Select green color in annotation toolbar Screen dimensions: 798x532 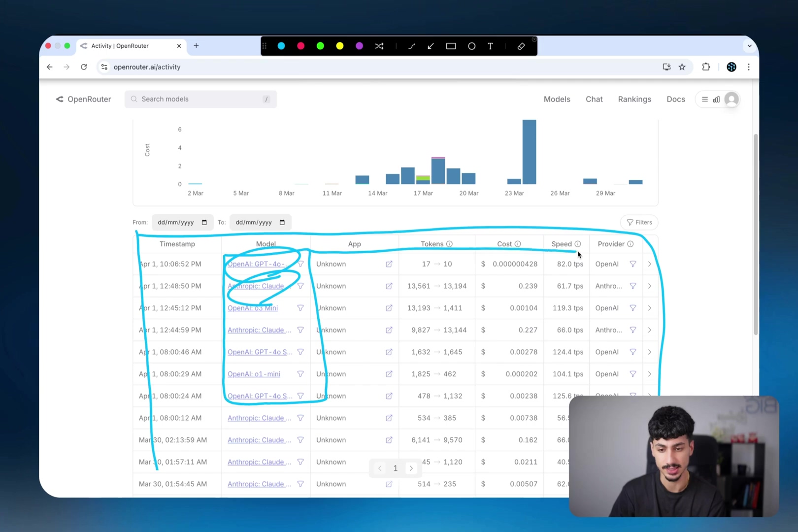pyautogui.click(x=320, y=46)
